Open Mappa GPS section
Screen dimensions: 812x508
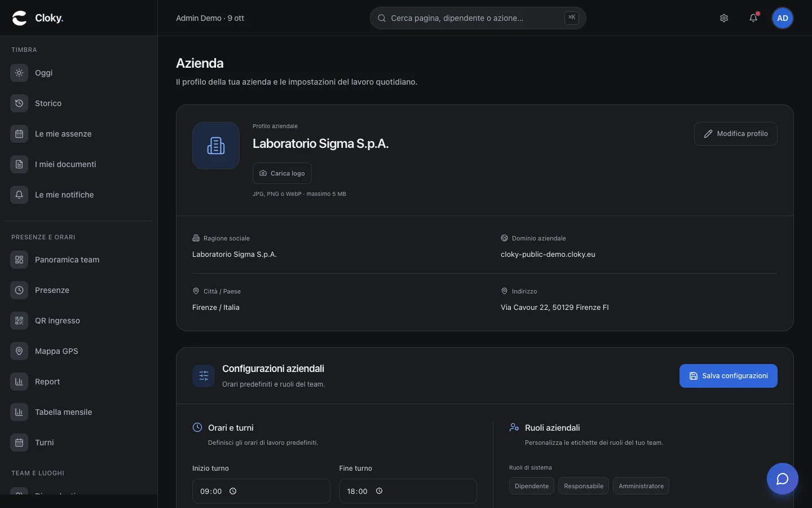[78, 351]
